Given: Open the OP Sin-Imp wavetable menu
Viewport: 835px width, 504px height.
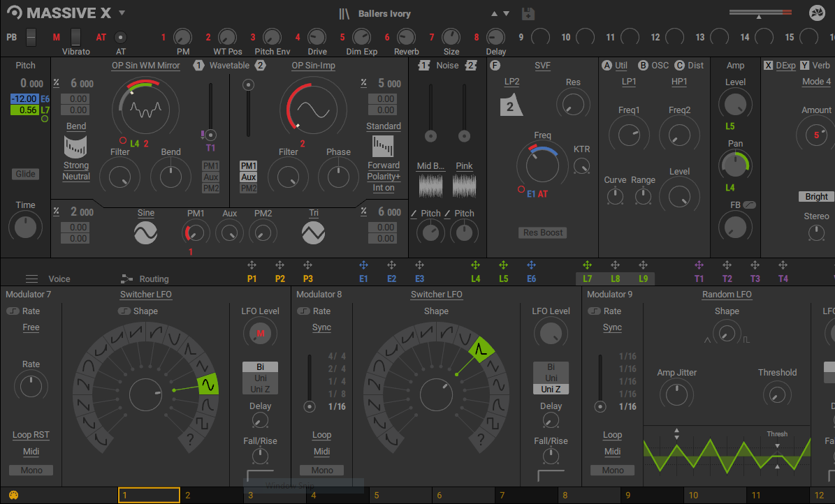Looking at the screenshot, I should tap(313, 66).
